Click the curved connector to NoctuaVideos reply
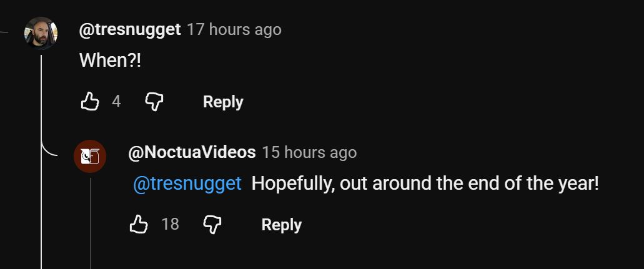 click(49, 148)
